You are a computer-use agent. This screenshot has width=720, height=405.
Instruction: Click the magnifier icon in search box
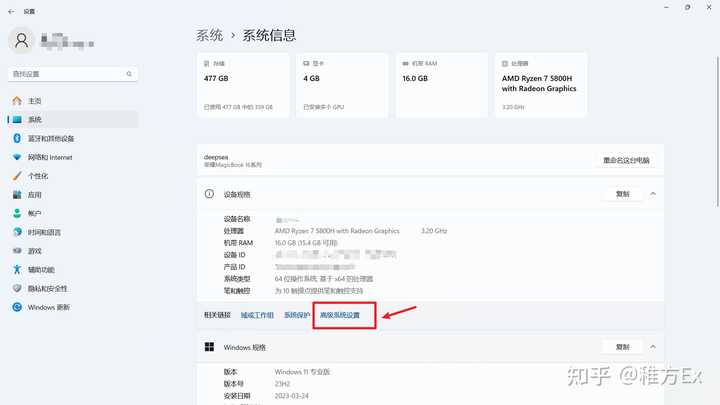click(x=129, y=74)
